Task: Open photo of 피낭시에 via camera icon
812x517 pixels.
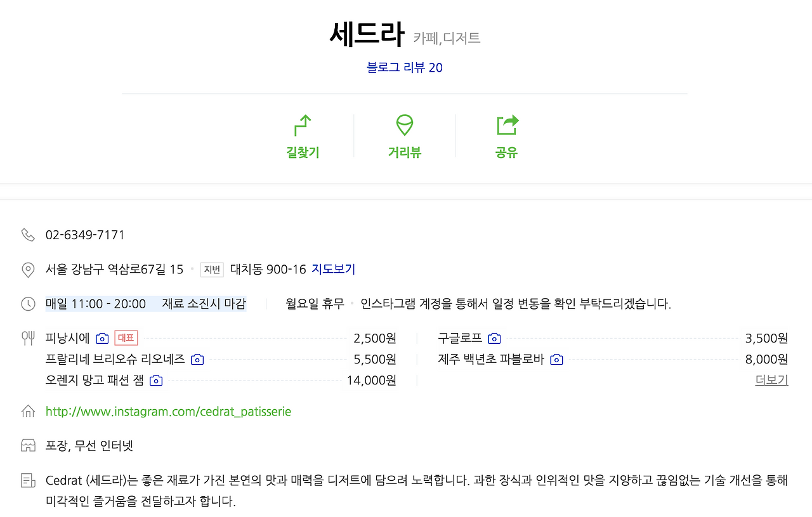Action: coord(102,338)
